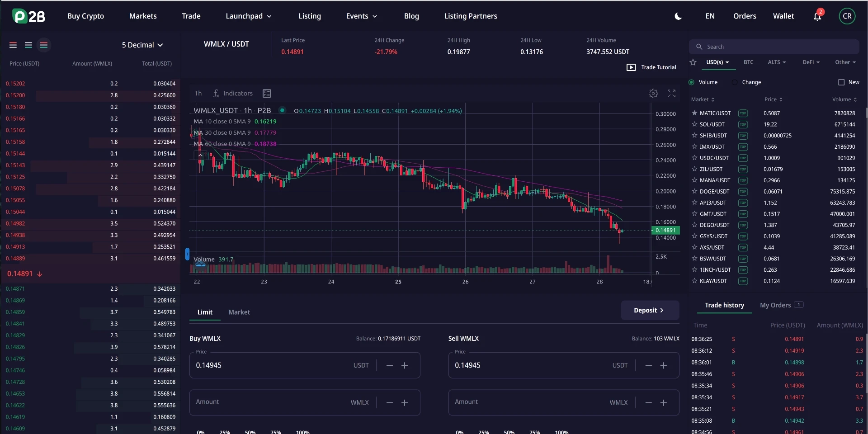Sort markets by Volume column
The height and width of the screenshot is (434, 868).
(x=844, y=99)
